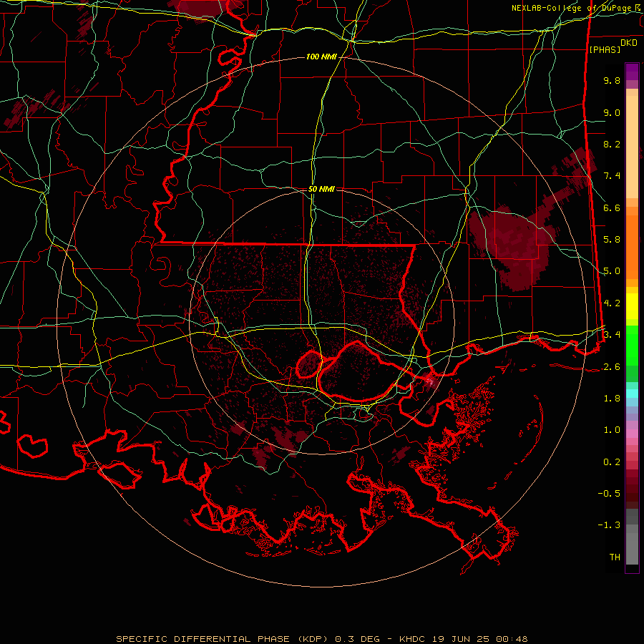Click the 0.2 color scale label
This screenshot has width=644, height=644.
tap(612, 462)
